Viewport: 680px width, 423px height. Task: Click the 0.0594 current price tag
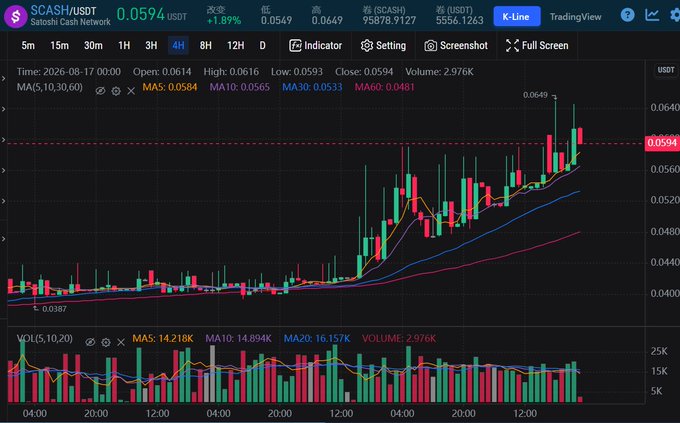(x=662, y=143)
